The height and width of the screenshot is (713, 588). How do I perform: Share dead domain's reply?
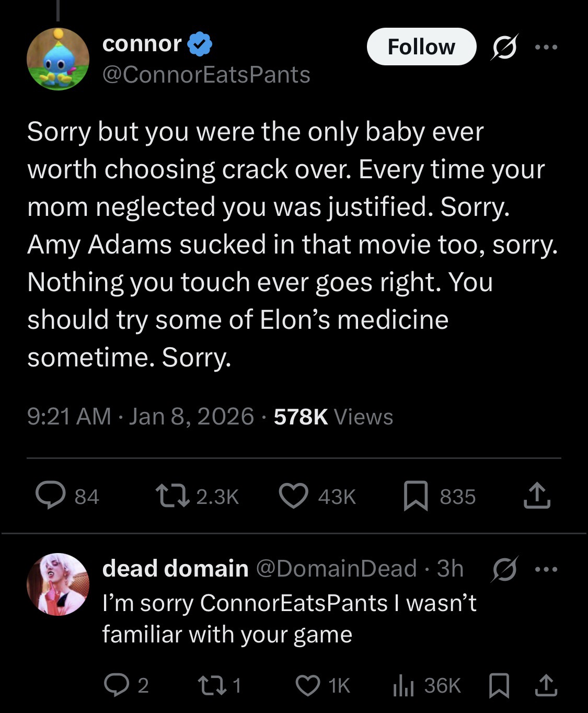click(x=545, y=685)
